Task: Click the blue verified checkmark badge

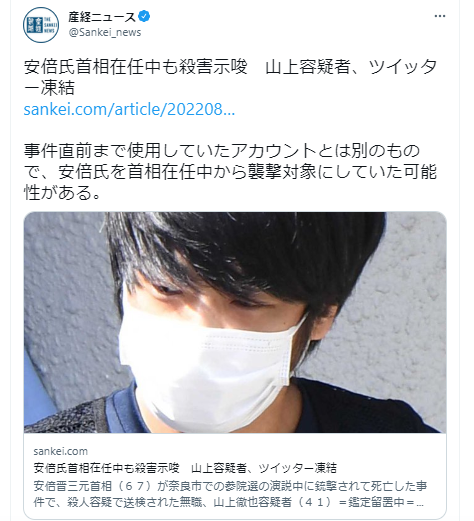Action: click(x=144, y=16)
